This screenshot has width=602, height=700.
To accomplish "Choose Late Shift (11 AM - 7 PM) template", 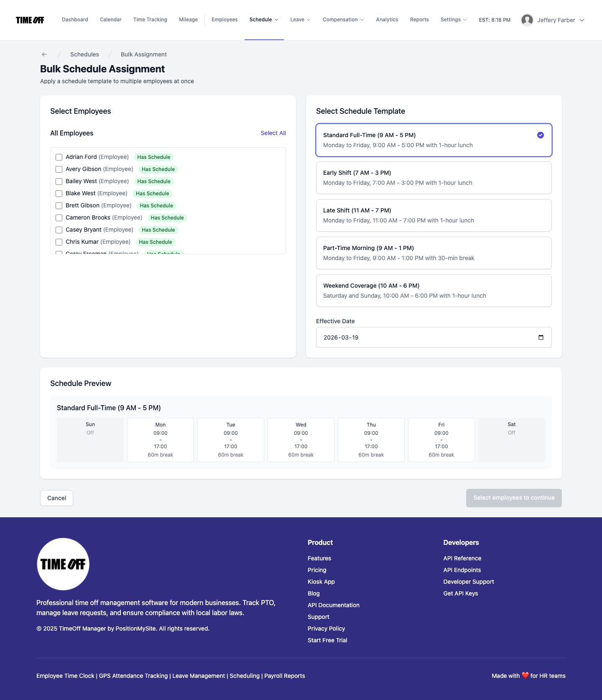I will (x=434, y=215).
